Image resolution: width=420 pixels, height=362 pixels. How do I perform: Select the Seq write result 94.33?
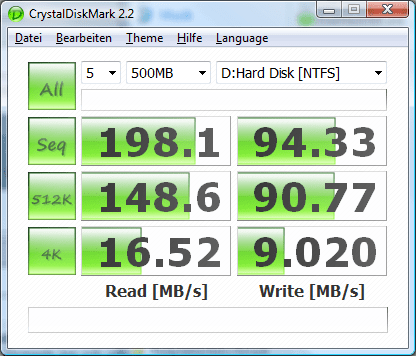click(312, 141)
